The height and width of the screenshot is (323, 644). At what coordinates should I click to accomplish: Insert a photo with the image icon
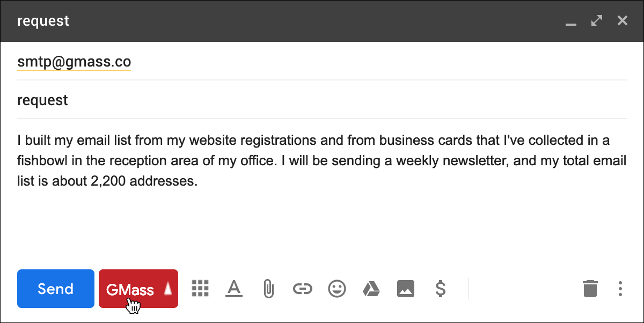pos(406,289)
